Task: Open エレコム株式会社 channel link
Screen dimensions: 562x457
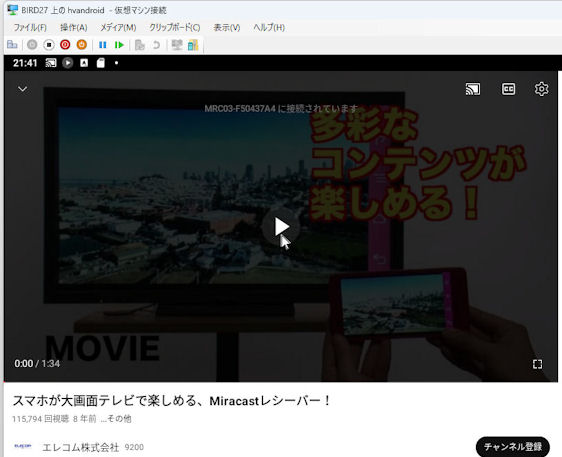Action: pyautogui.click(x=81, y=447)
